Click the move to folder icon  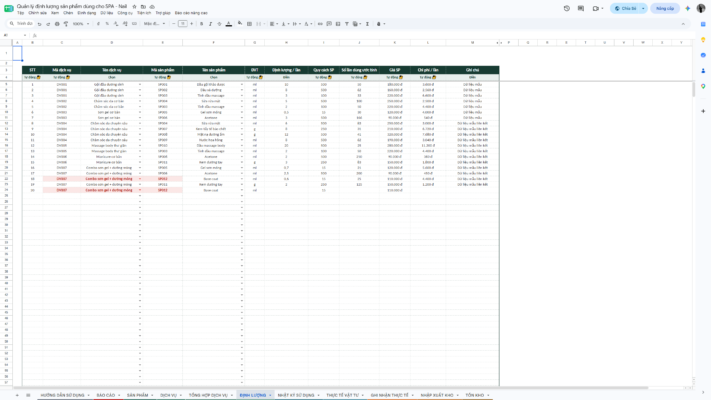tap(143, 7)
